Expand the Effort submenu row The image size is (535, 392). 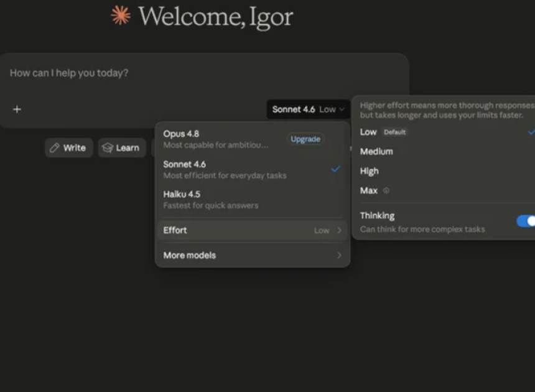(x=253, y=230)
